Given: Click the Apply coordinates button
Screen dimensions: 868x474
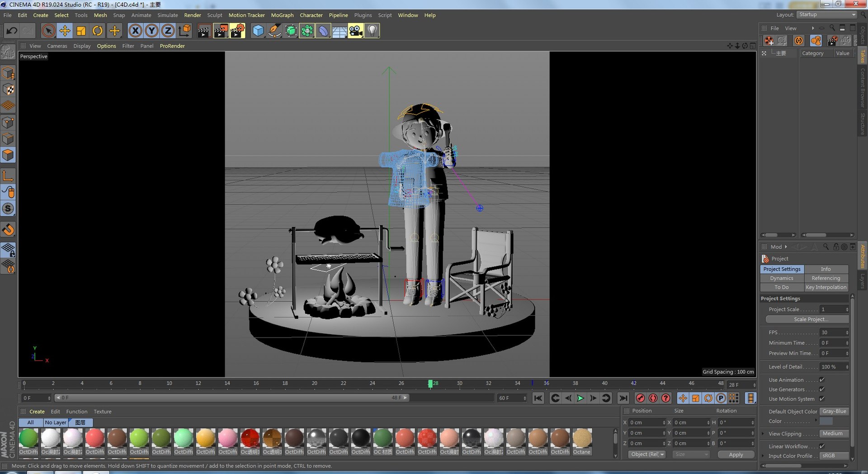Looking at the screenshot, I should pyautogui.click(x=736, y=455).
